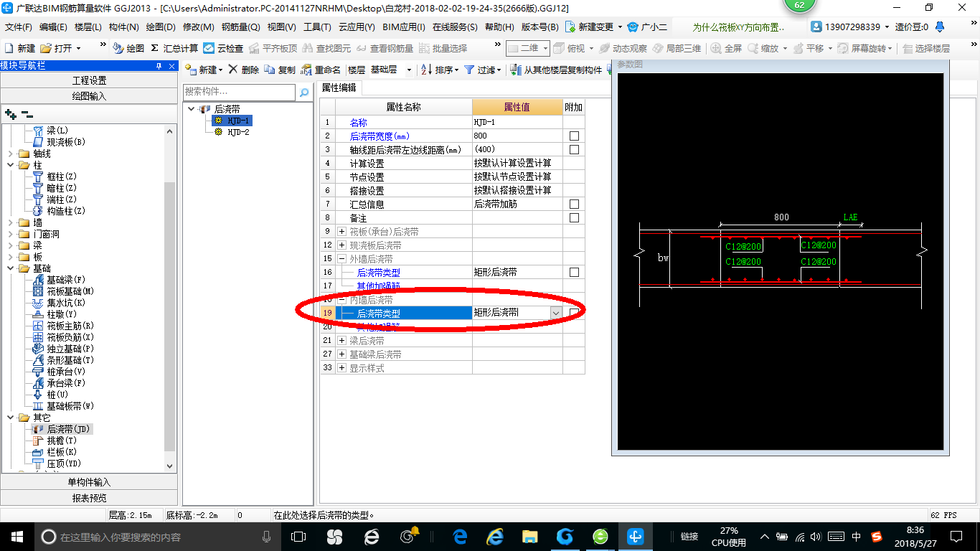The image size is (980, 551).
Task: Select 基础板带(W) item
Action: 63,406
